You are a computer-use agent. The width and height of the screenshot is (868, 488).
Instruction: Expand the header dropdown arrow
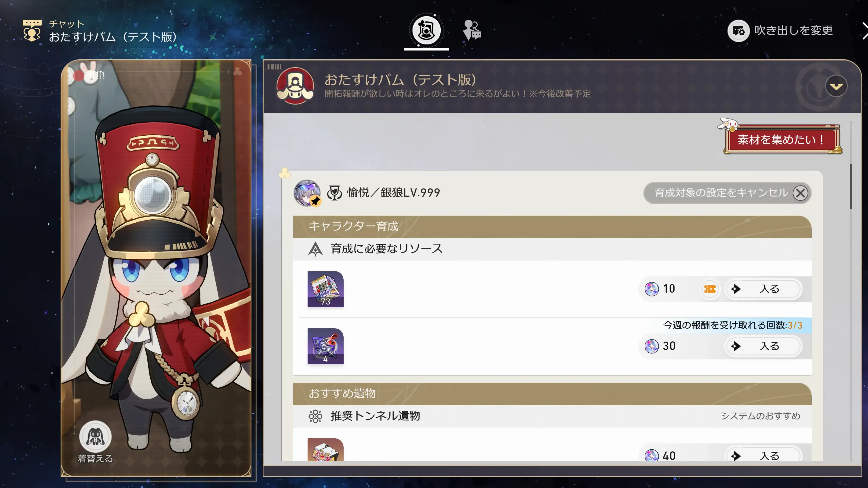pos(836,86)
